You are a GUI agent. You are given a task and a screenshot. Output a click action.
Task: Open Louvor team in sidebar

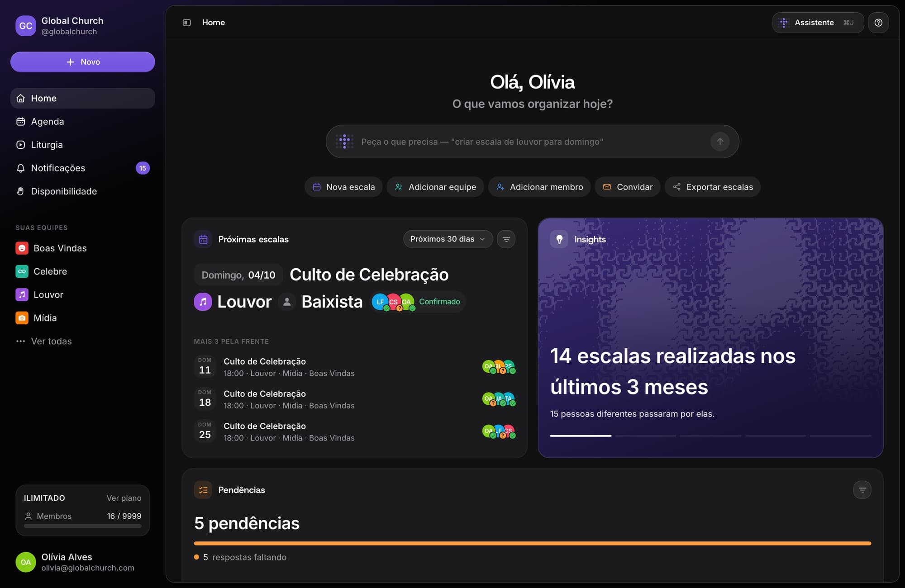[83, 295]
